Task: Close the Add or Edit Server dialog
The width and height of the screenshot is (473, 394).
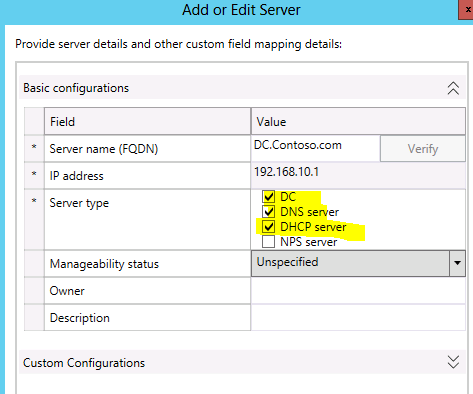Action: point(467,9)
